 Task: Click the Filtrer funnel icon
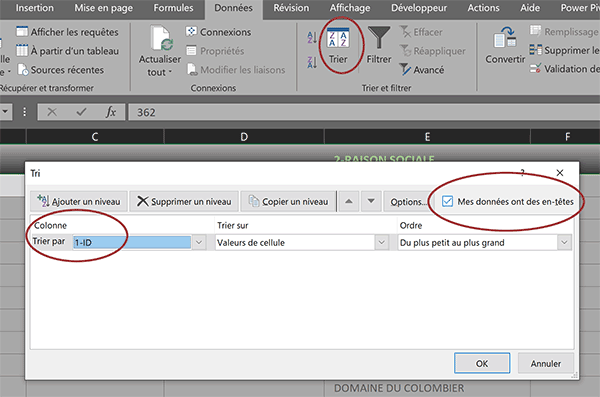tap(379, 38)
